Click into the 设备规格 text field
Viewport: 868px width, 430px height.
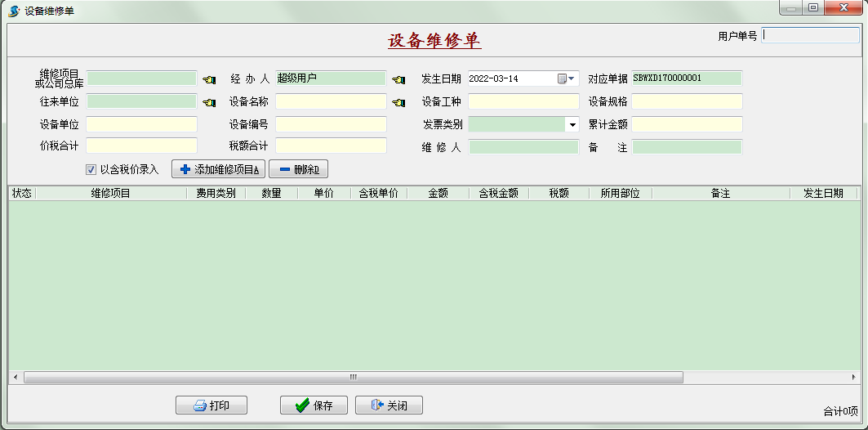pos(687,101)
